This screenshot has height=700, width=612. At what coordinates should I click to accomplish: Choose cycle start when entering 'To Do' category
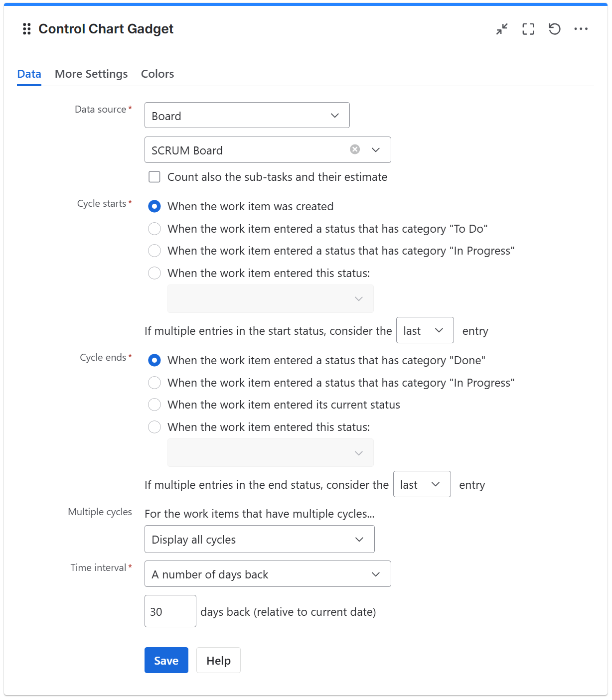point(154,229)
